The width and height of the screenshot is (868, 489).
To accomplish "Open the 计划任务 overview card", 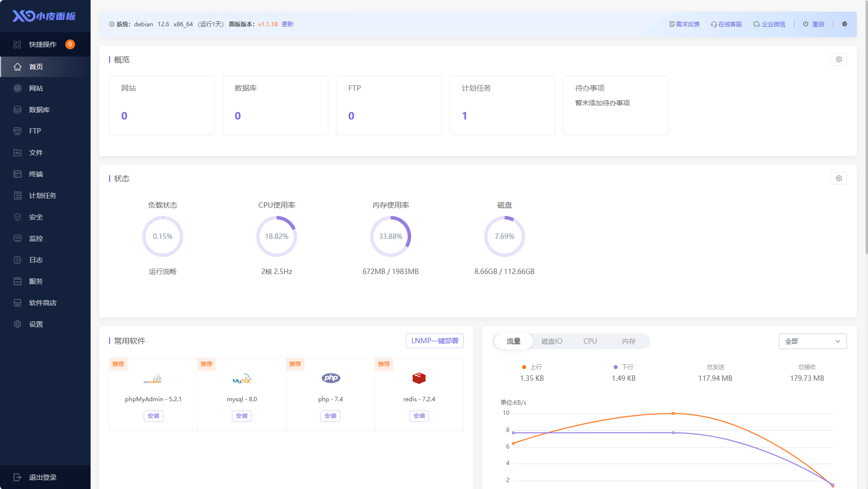I will click(x=502, y=105).
